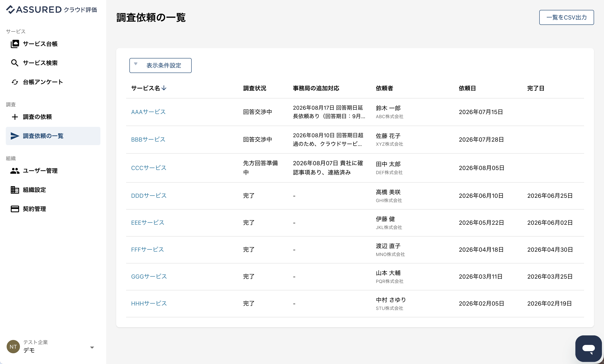Open サービス台帳 in the sidebar
This screenshot has width=604, height=364.
[53, 44]
